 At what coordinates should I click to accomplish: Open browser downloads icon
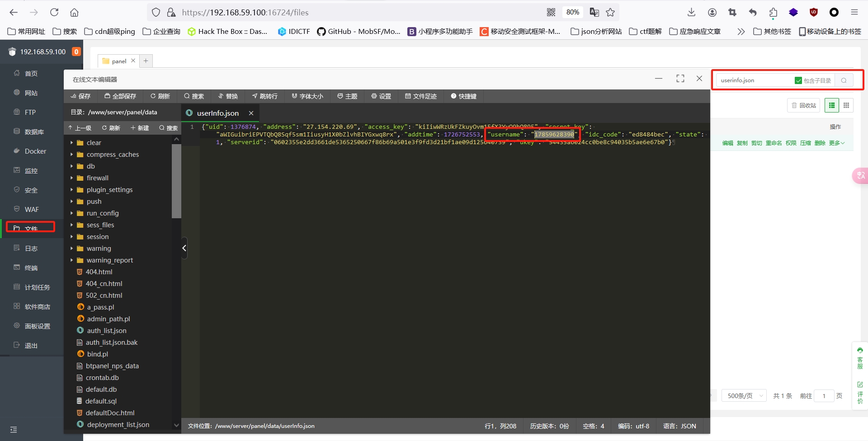(691, 12)
